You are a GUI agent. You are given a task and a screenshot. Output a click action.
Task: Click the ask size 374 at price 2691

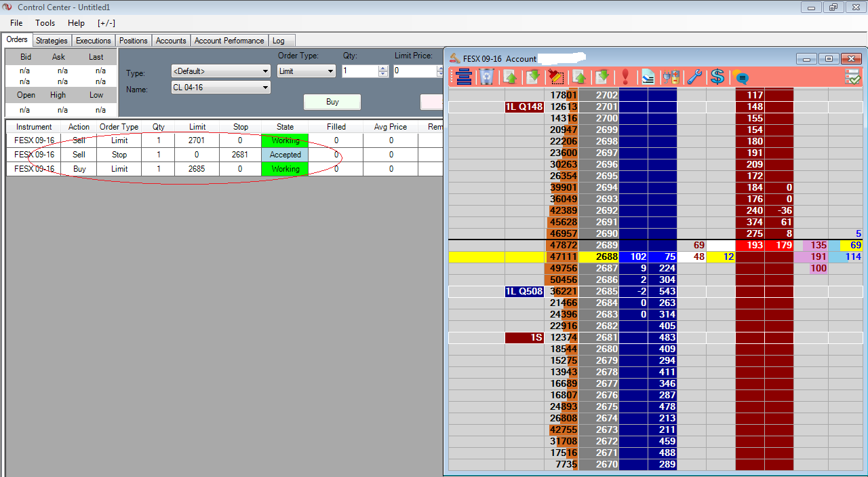(x=750, y=222)
